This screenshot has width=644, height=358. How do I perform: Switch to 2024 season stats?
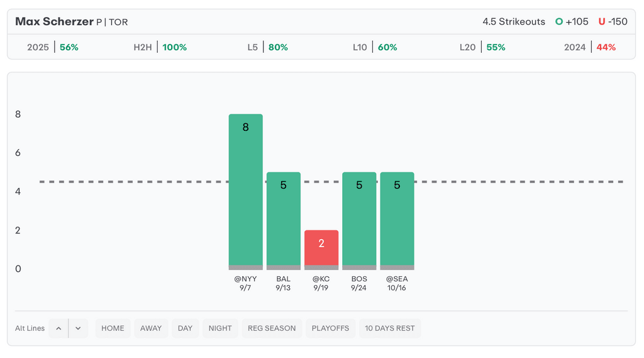[590, 47]
